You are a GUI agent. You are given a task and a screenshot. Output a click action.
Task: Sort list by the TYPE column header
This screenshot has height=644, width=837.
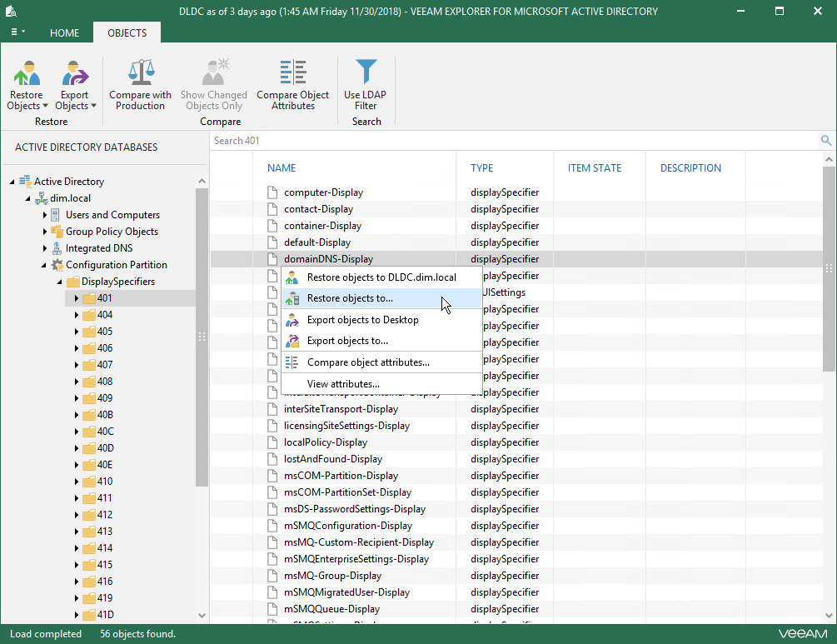(x=481, y=168)
